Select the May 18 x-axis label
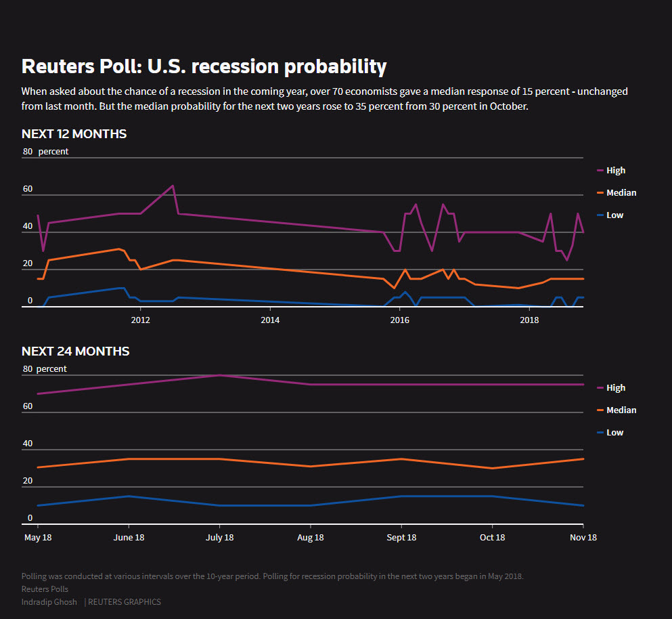672x619 pixels. (x=38, y=538)
